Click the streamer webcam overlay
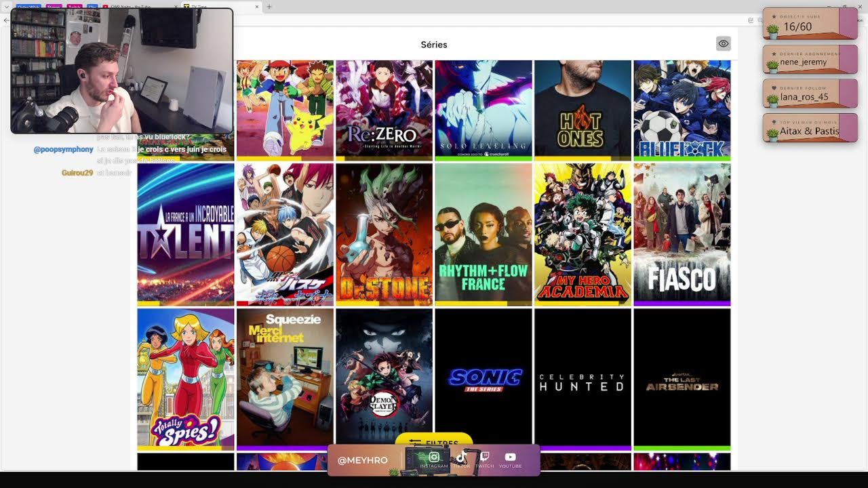868x488 pixels. pos(122,70)
